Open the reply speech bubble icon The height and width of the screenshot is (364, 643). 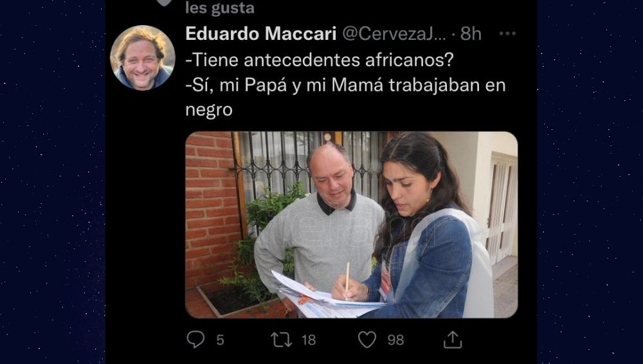[x=195, y=340]
